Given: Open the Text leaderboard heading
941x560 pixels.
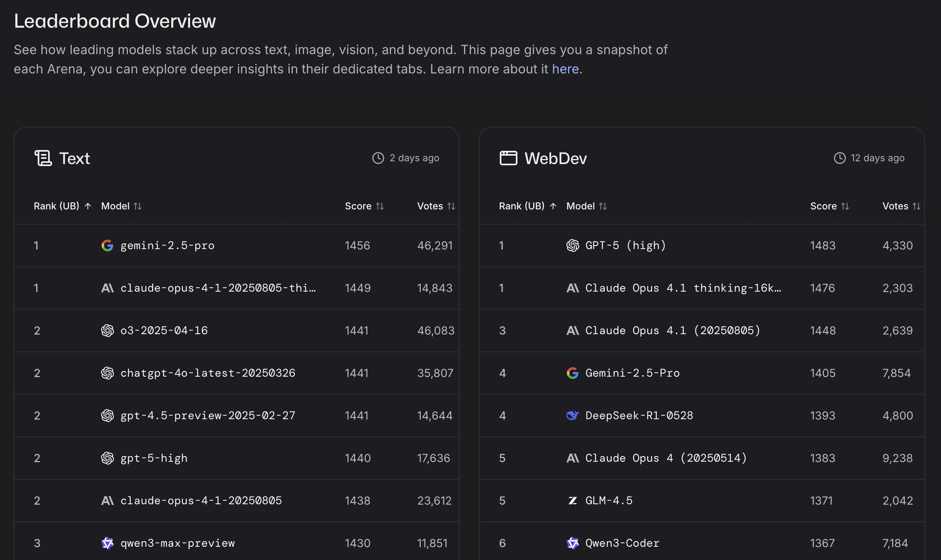Looking at the screenshot, I should tap(75, 158).
